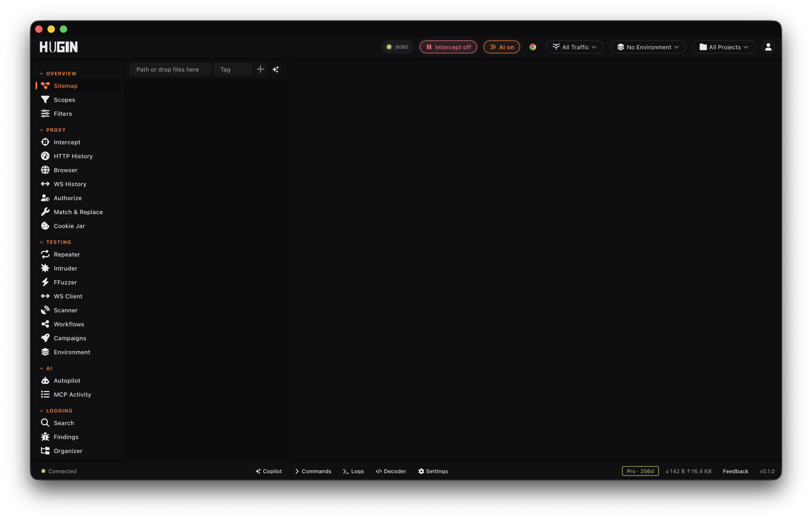
Task: Launch Browser using the globe icon
Action: tap(45, 170)
